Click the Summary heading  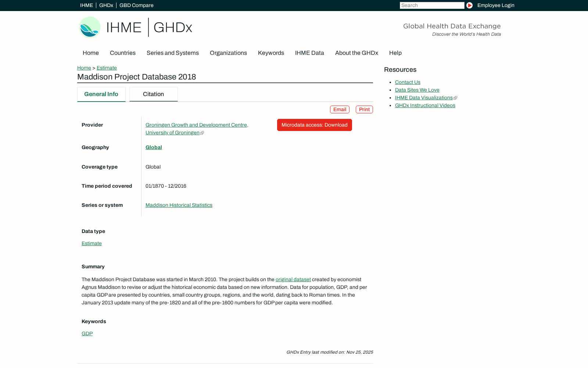click(x=93, y=267)
